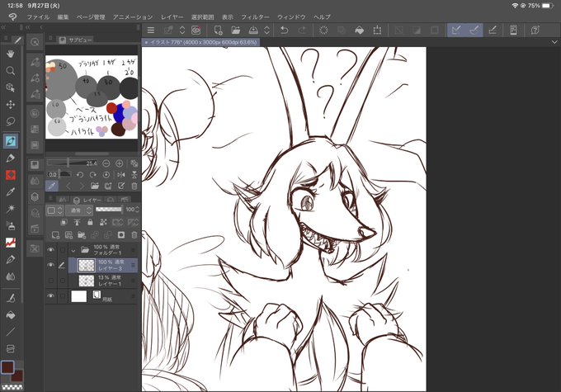Select the Fill bucket tool in toolbar
This screenshot has height=392, width=561.
(11, 315)
